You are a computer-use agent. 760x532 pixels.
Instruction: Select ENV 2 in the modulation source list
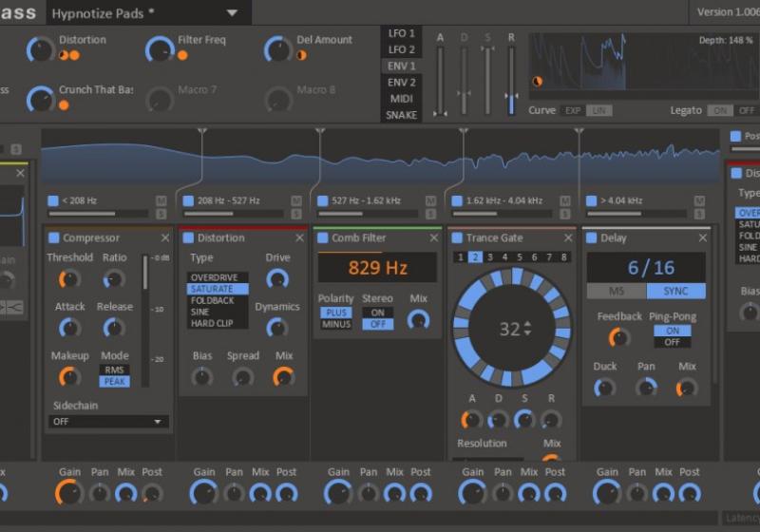coord(400,83)
